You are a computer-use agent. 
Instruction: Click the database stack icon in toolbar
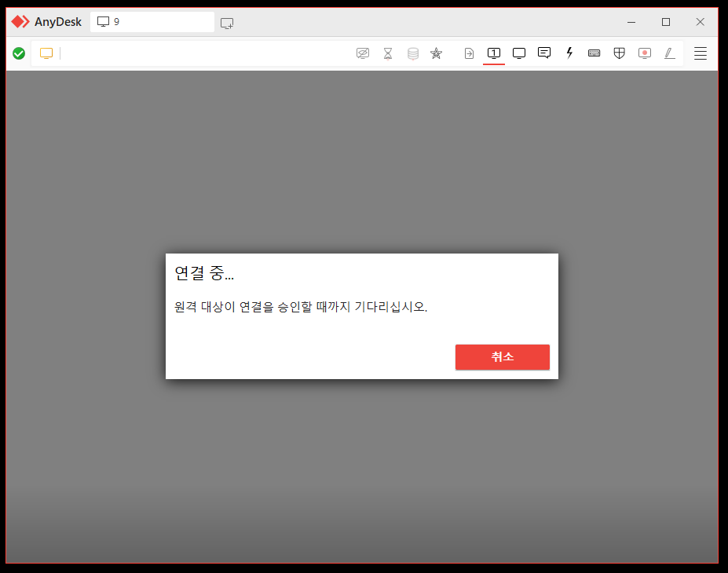(413, 54)
